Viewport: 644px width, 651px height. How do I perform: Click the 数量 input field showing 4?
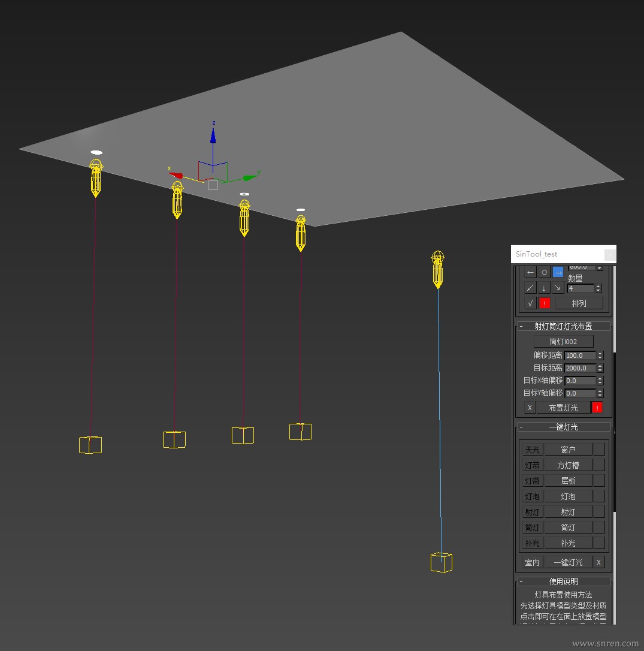pos(581,288)
